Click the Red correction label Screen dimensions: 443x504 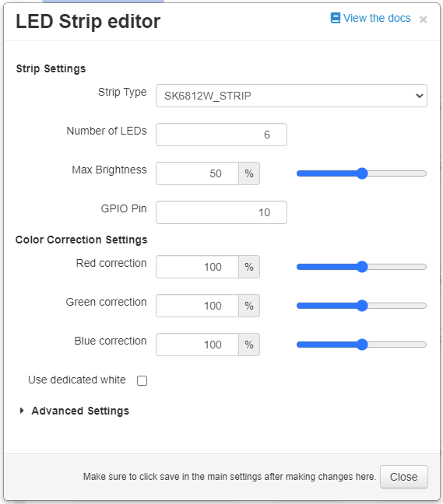click(x=111, y=263)
